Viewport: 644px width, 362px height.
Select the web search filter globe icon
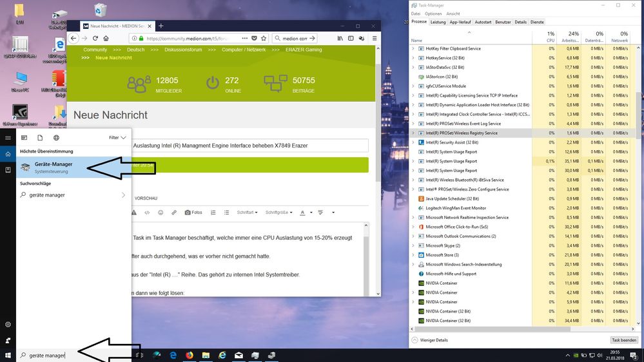click(x=56, y=137)
